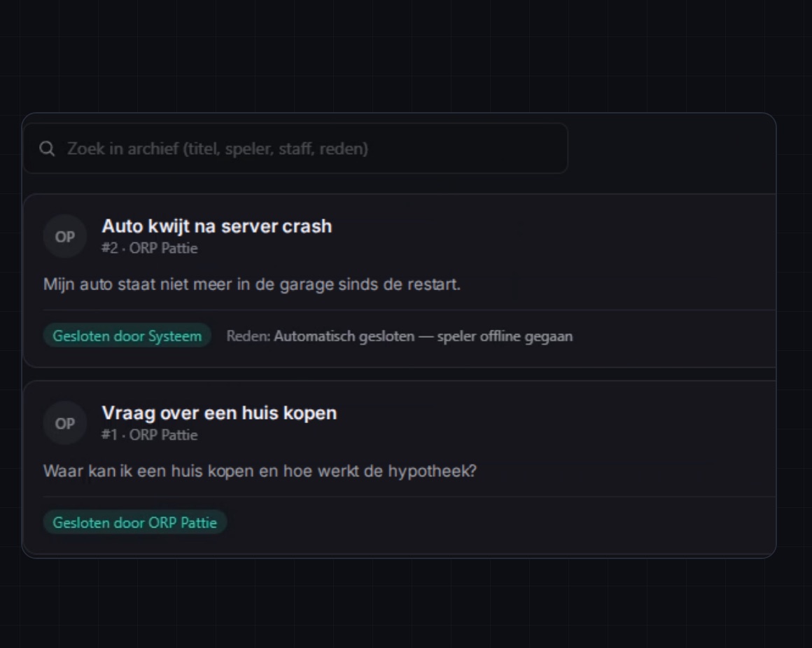Click the 'Gesloten door ORP Pattie' badge

[x=134, y=523]
